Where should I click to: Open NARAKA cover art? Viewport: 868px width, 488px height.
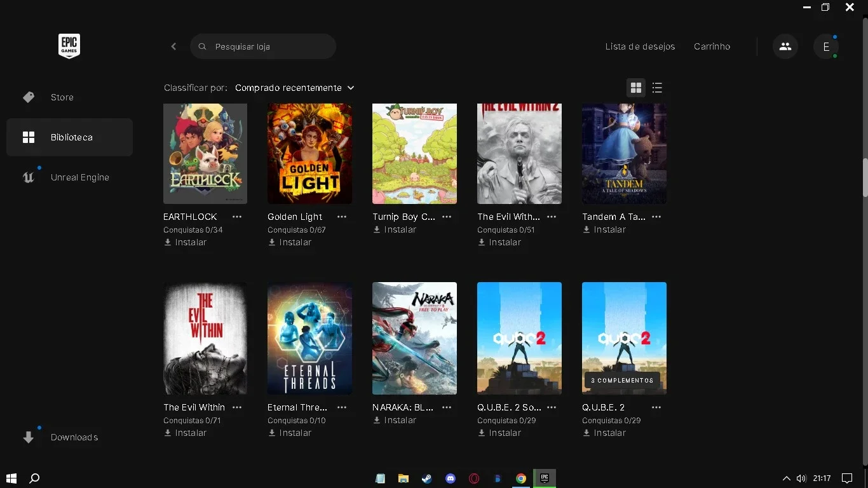[x=414, y=338]
